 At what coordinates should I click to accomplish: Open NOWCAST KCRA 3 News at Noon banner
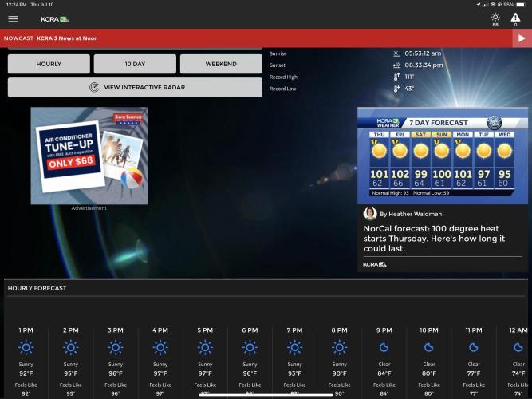(x=256, y=38)
